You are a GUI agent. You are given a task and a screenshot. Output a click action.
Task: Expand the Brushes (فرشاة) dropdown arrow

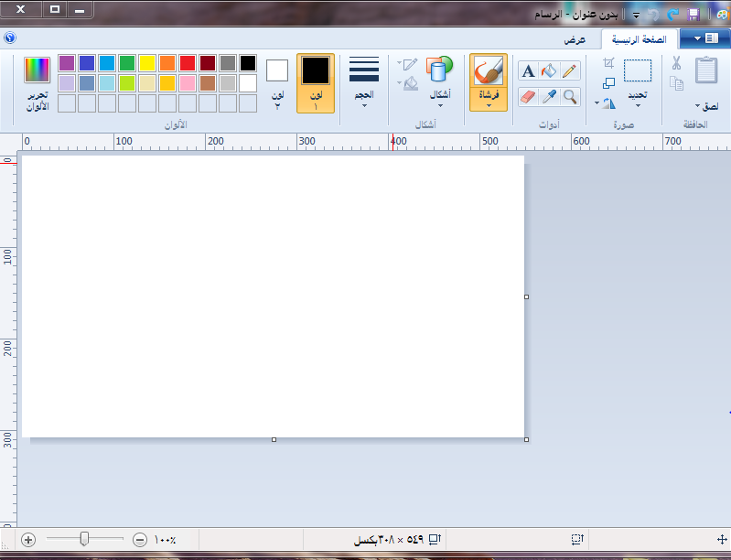(489, 104)
